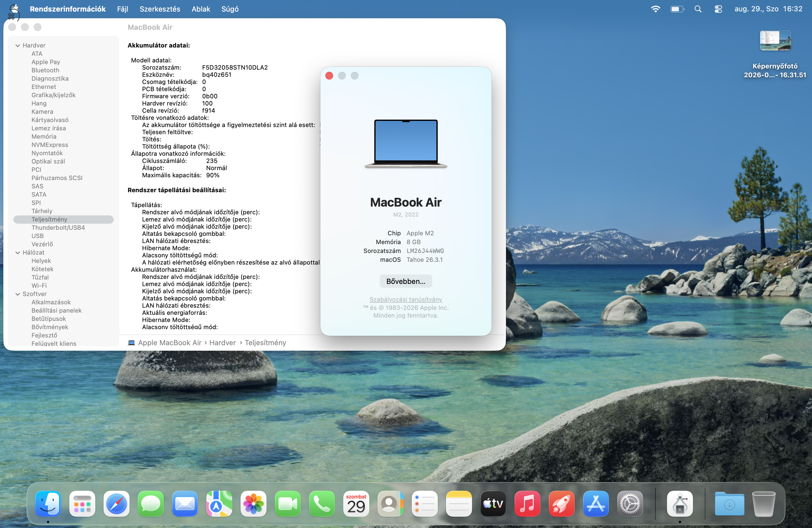Open Contacts app in the Dock
The height and width of the screenshot is (528, 812).
click(390, 503)
